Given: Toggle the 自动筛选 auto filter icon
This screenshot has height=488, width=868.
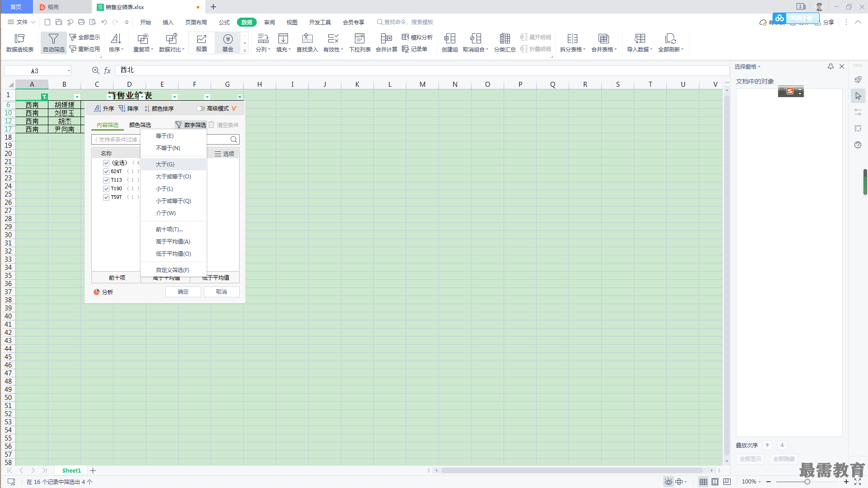Looking at the screenshot, I should (54, 43).
